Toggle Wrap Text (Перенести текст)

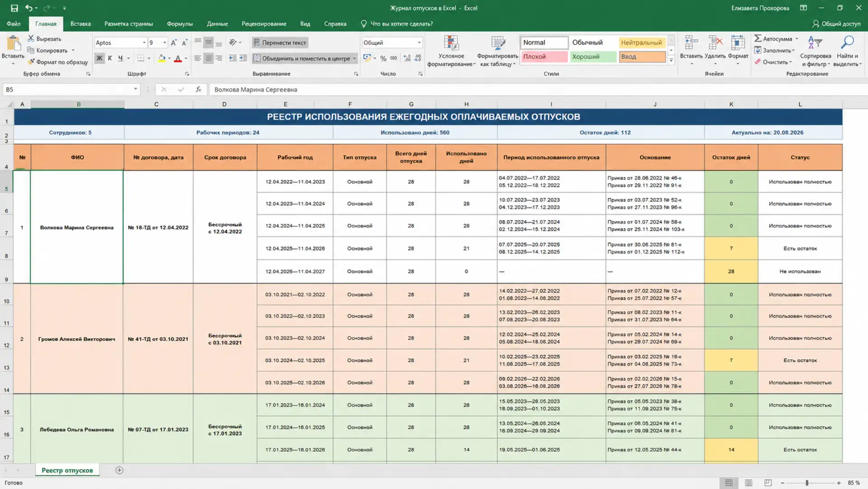pos(280,43)
